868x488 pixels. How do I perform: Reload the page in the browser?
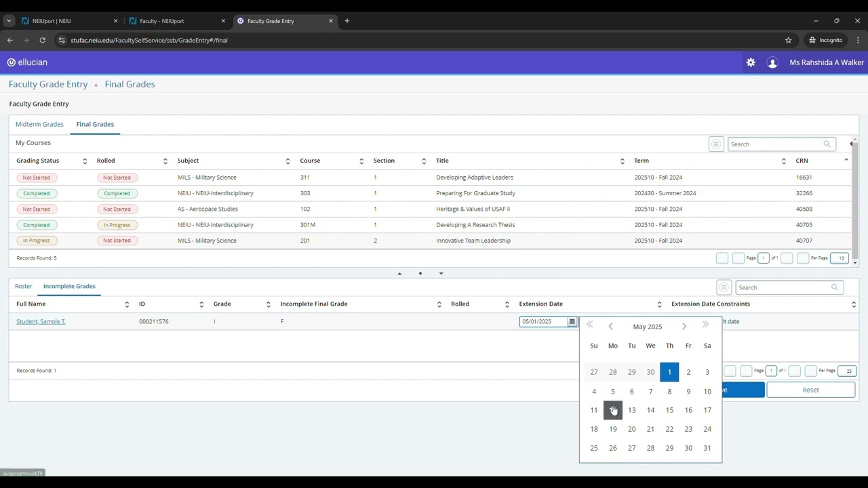[x=42, y=40]
